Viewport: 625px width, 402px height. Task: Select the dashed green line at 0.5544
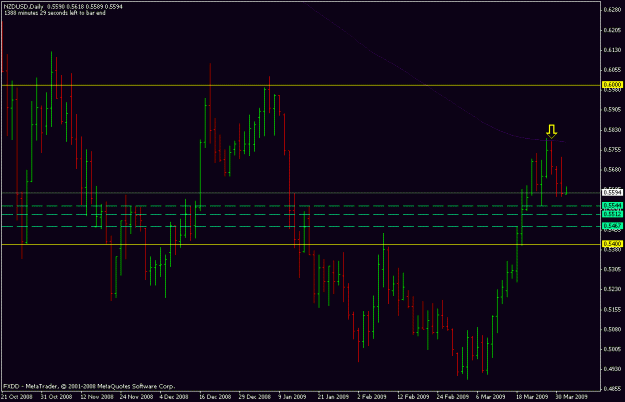[x=301, y=206]
